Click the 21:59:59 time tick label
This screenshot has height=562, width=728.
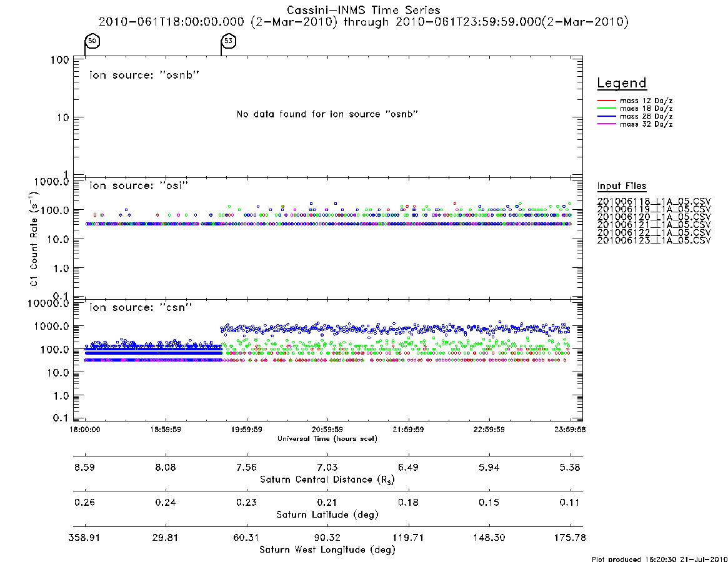[408, 430]
